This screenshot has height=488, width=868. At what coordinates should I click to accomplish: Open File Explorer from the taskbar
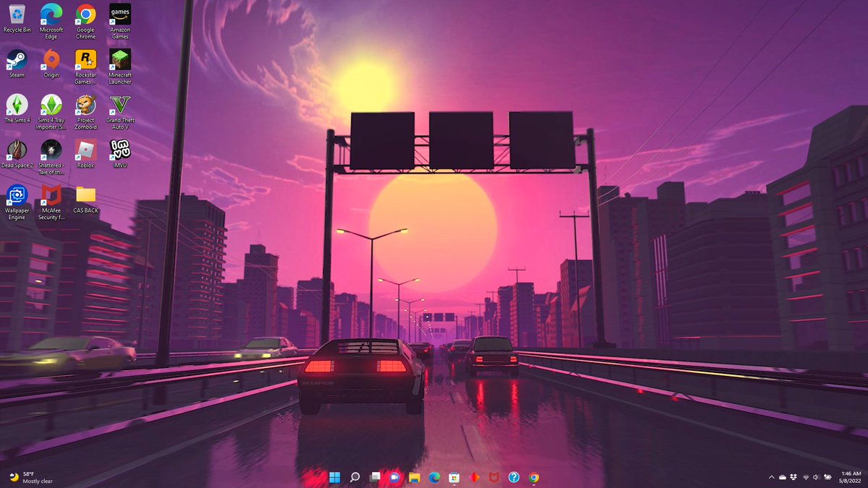click(414, 477)
